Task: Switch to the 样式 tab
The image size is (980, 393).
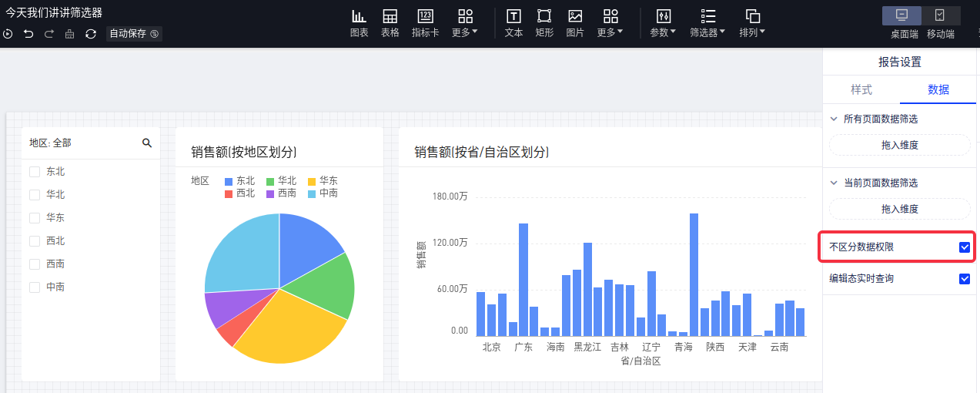Action: coord(861,89)
